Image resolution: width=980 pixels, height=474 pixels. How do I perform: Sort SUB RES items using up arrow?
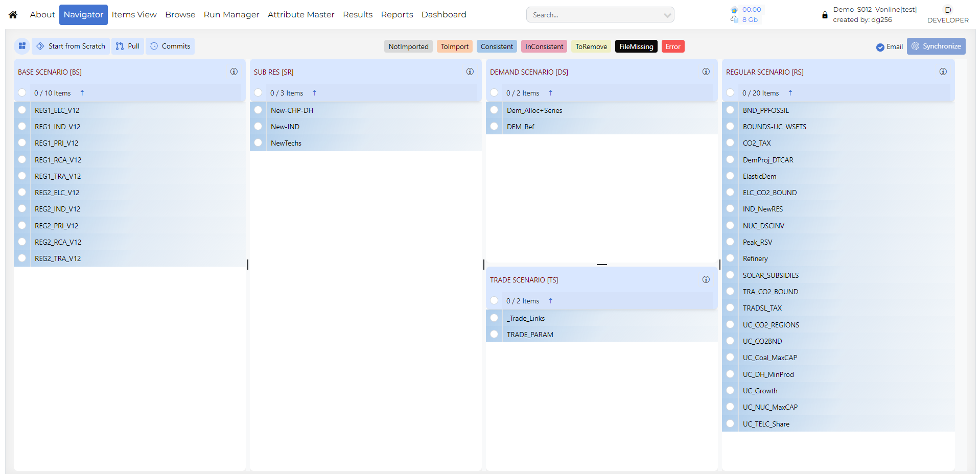click(x=315, y=93)
